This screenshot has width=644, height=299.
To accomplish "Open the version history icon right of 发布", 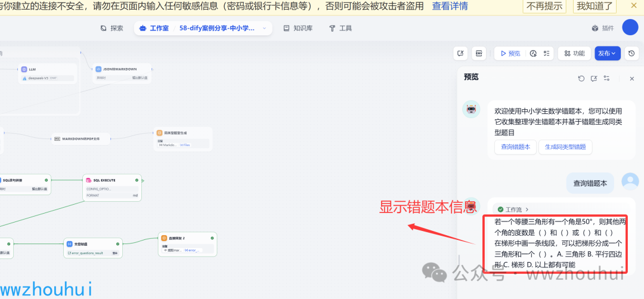I will point(631,54).
